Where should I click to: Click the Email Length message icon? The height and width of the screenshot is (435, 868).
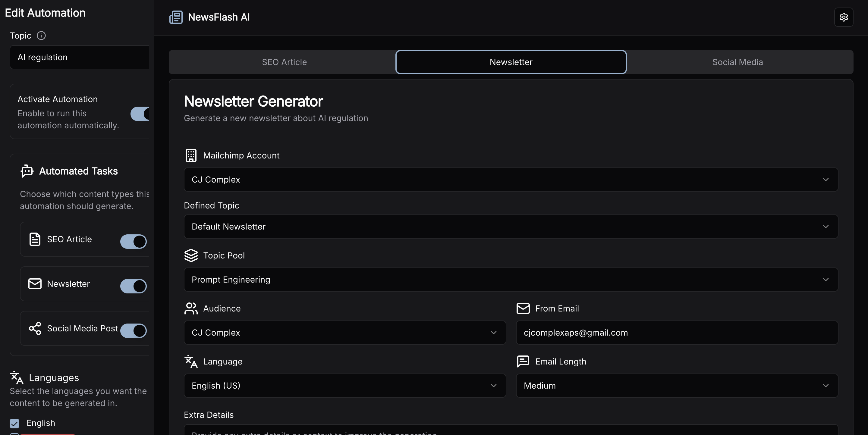pyautogui.click(x=523, y=361)
